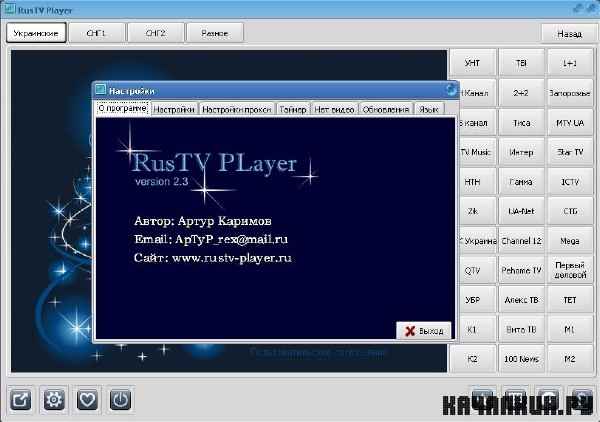600x422 pixels.
Task: Choose the Mega channel
Action: [x=570, y=241]
